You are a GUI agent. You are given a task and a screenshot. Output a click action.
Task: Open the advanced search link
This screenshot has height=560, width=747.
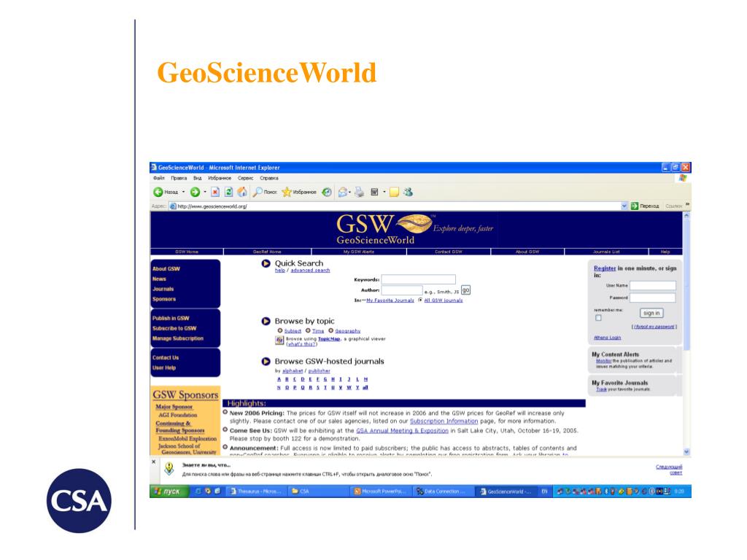tap(310, 271)
